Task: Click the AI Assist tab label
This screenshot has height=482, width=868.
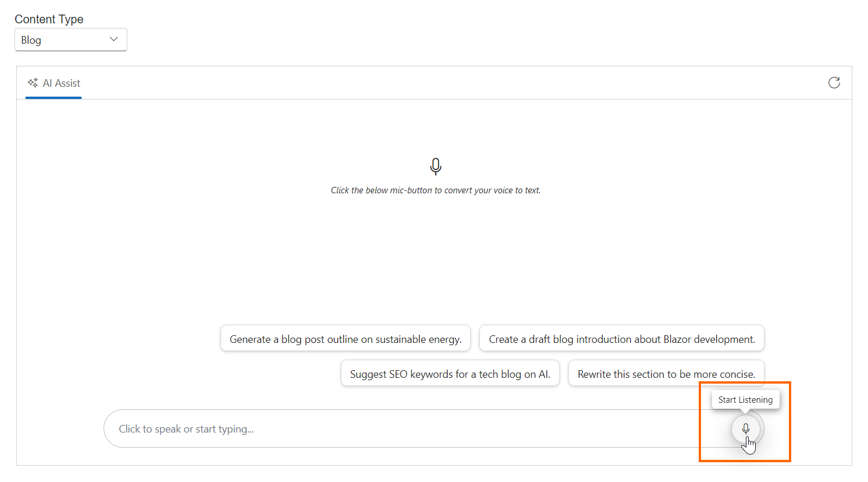Action: (61, 83)
